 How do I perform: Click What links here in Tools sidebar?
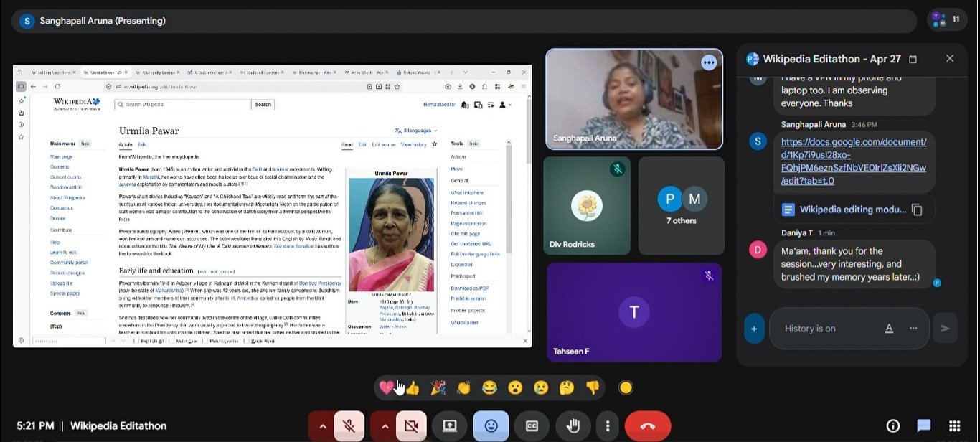coord(467,193)
